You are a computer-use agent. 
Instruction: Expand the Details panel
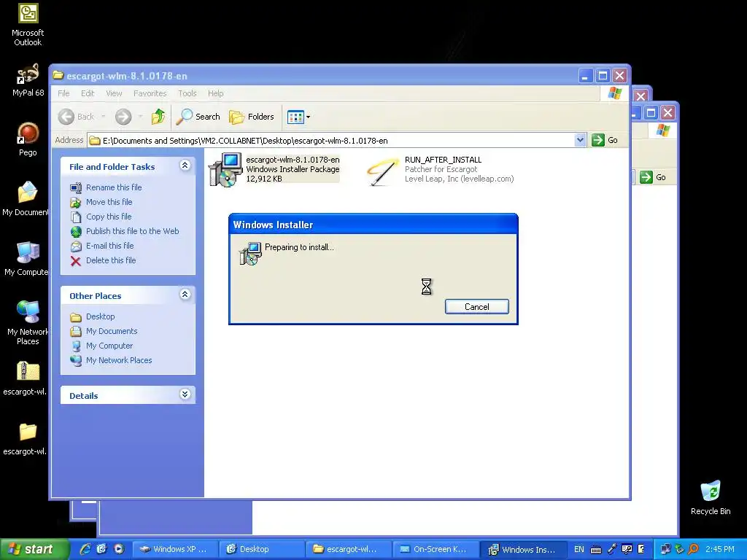[185, 394]
